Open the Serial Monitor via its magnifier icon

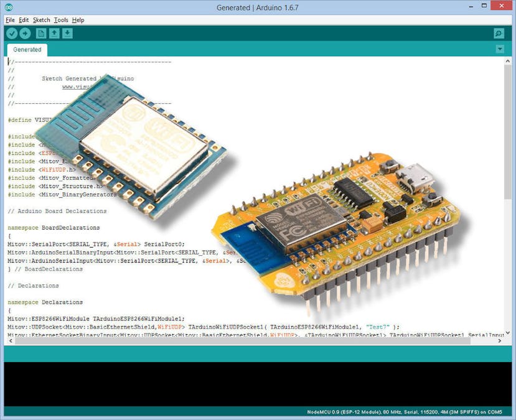[500, 34]
